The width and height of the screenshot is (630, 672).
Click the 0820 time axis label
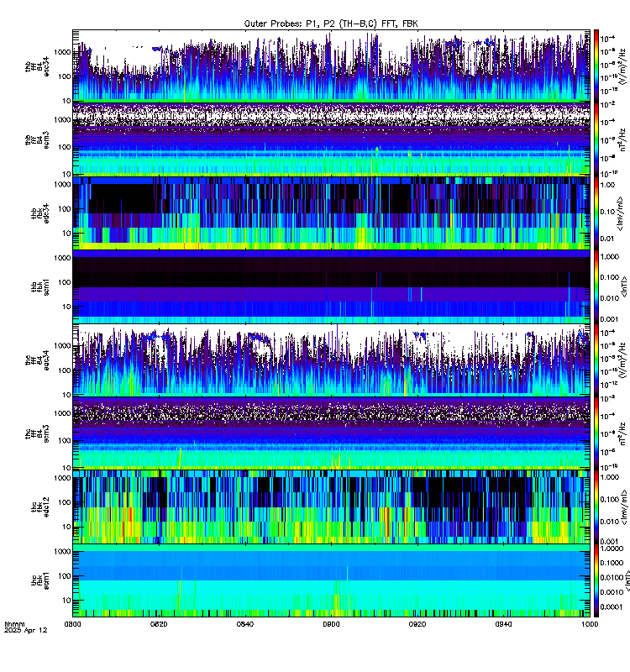click(159, 624)
